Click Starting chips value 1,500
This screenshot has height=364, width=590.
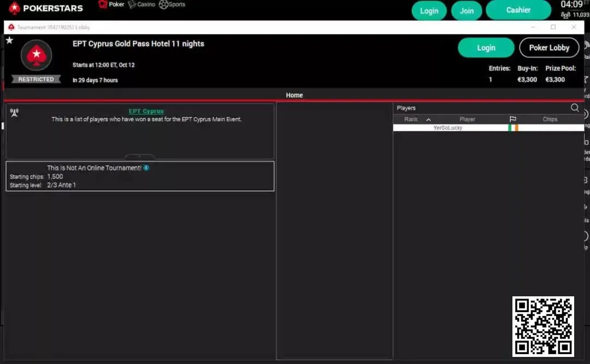tap(55, 176)
